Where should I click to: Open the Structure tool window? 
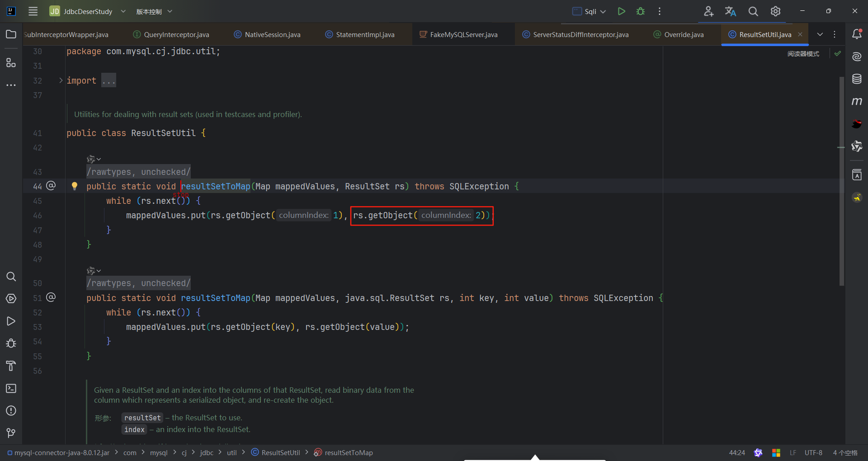[x=11, y=62]
